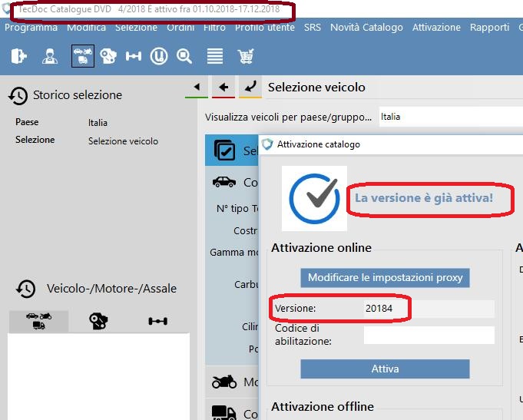The image size is (523, 420).
Task: Click the Storico selezione heading
Action: click(x=78, y=95)
